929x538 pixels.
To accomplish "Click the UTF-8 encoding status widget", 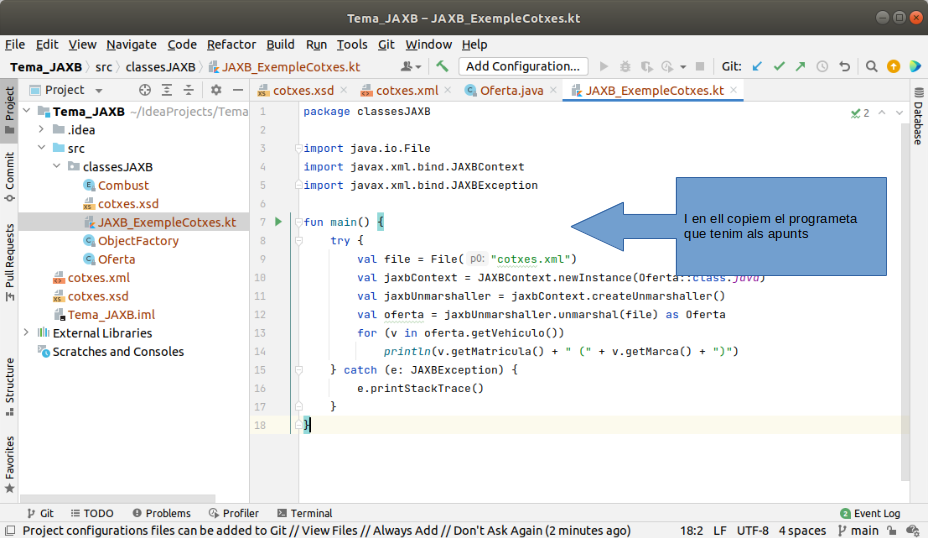I will click(752, 530).
